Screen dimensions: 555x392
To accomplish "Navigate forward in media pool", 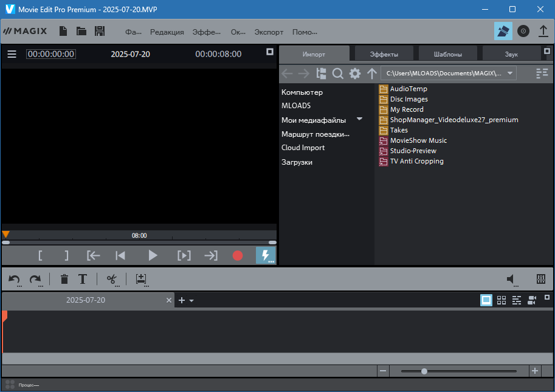I will [304, 74].
